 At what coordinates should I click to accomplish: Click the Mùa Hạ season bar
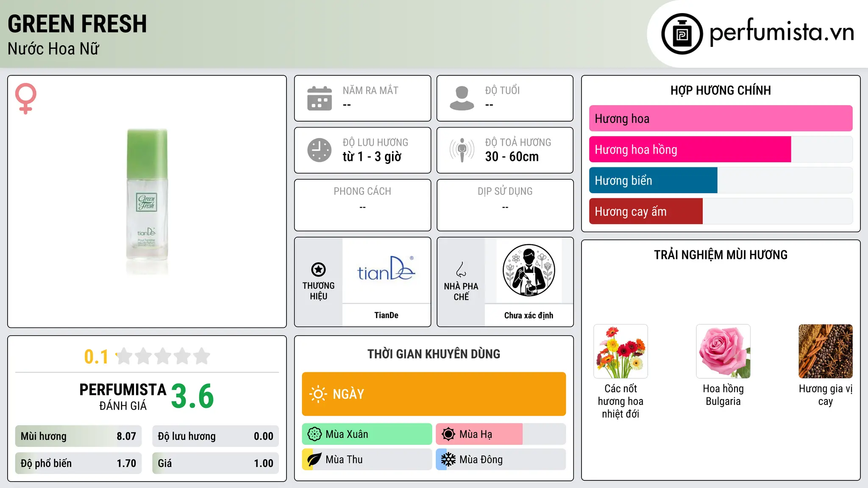coord(501,434)
